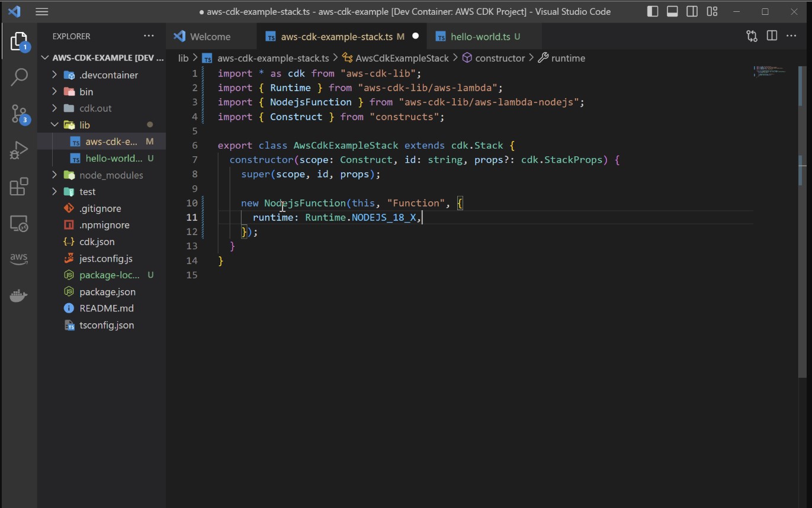Switch to the Welcome tab
The width and height of the screenshot is (812, 508).
click(210, 37)
